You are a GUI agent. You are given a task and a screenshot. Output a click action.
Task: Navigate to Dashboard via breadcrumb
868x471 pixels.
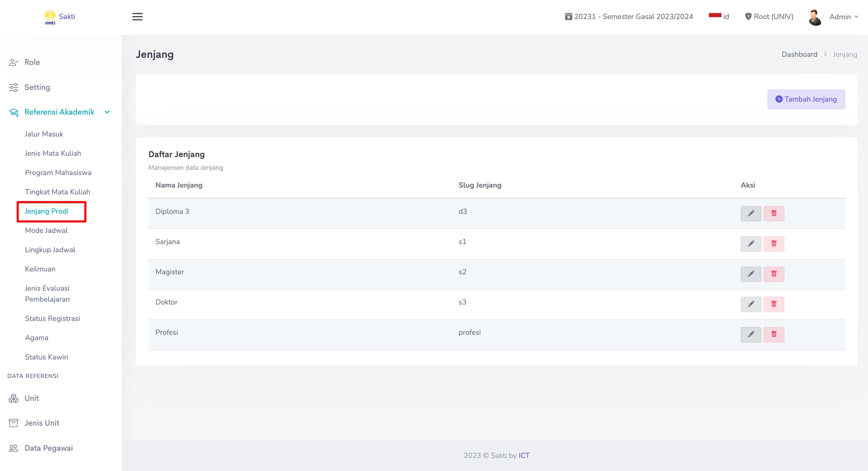(799, 54)
